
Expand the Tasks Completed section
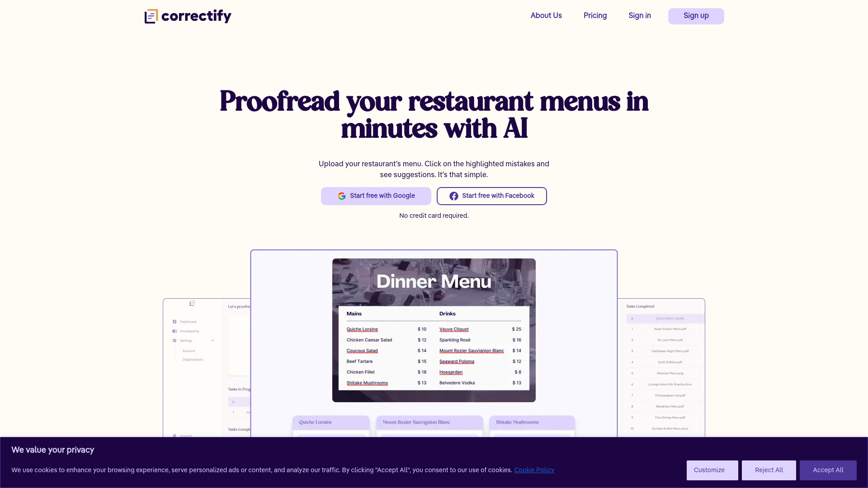pyautogui.click(x=640, y=306)
